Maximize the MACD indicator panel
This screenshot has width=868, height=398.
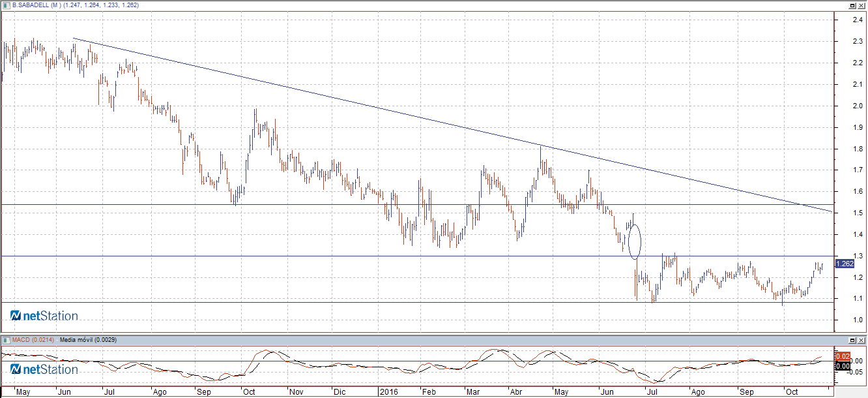852,340
